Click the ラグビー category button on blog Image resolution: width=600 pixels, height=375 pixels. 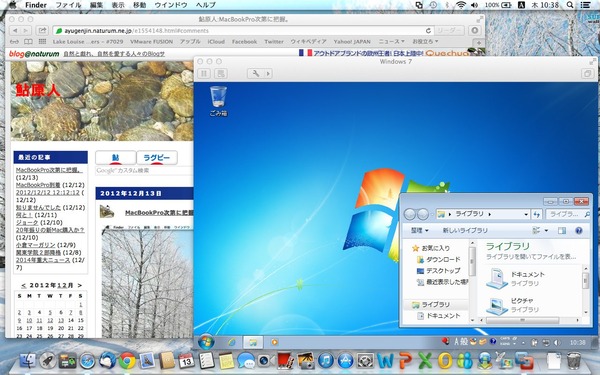157,158
